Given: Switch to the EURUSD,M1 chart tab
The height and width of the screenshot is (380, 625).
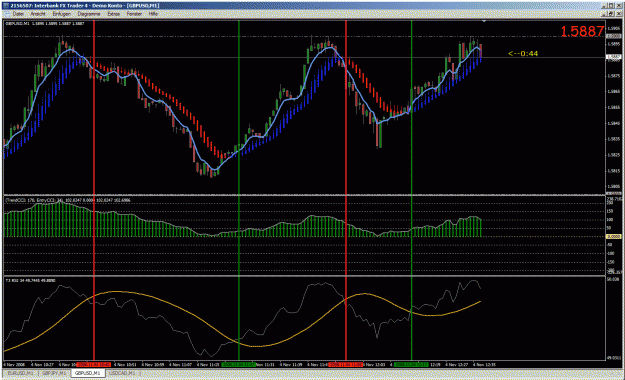Looking at the screenshot, I should coord(21,374).
